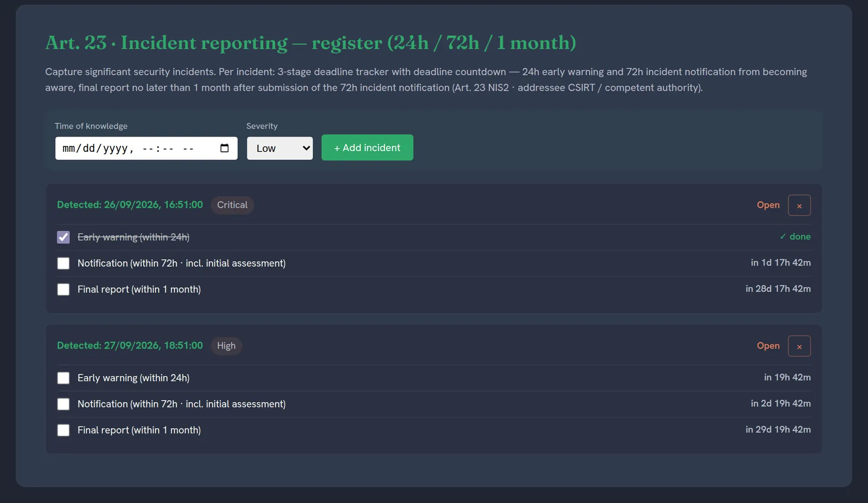Click the 'in 1d 17h 42m' countdown
Viewport: 868px width, 503px height.
pyautogui.click(x=781, y=262)
